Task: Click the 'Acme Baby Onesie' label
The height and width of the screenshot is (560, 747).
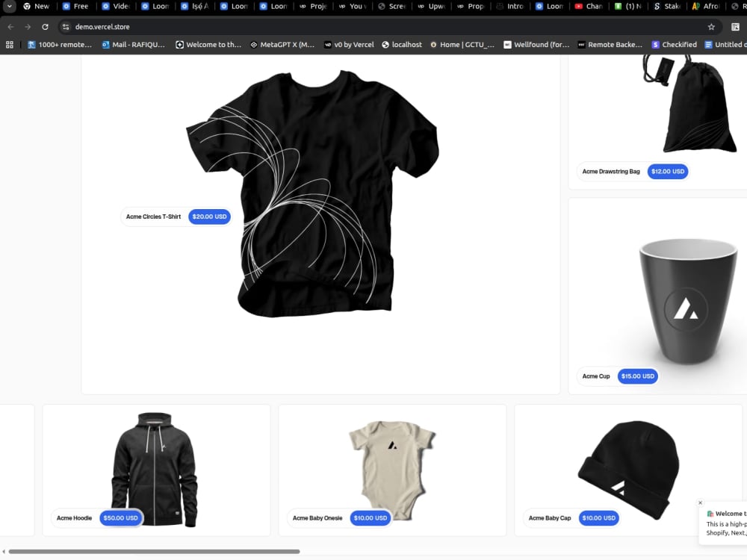Action: point(317,518)
